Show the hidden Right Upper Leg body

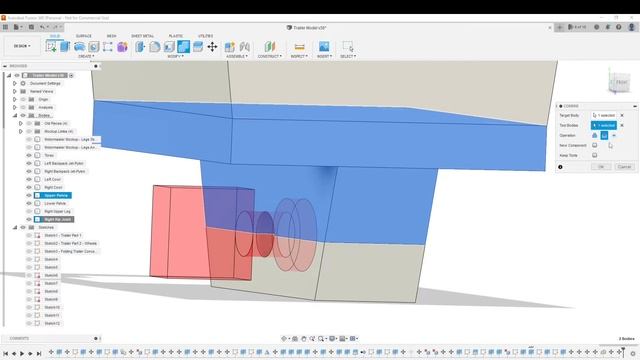click(x=29, y=211)
